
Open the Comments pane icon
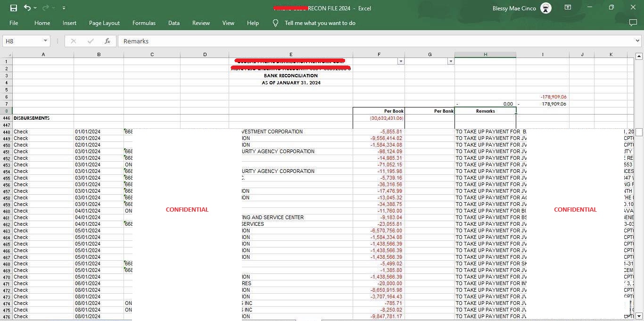pyautogui.click(x=633, y=23)
